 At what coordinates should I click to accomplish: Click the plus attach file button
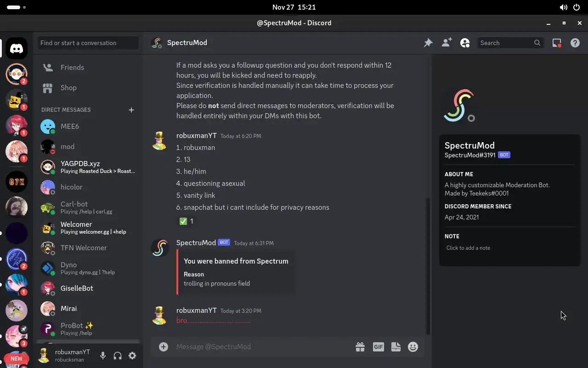[x=164, y=347]
